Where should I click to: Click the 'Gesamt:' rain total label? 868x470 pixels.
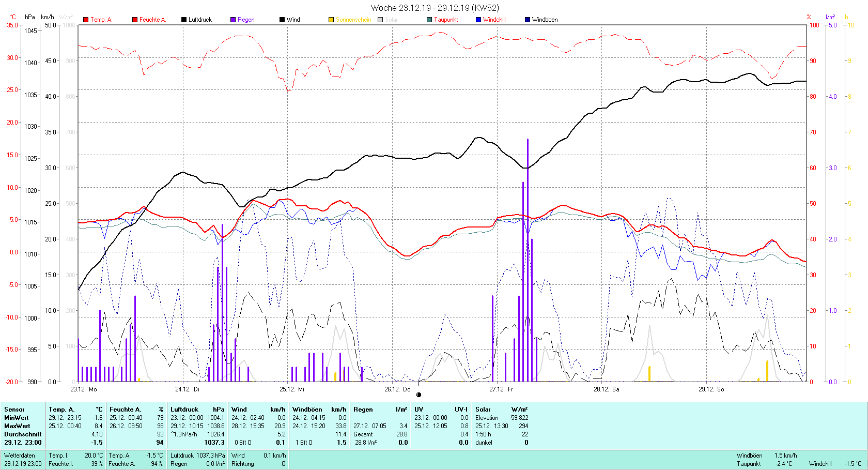coord(363,434)
